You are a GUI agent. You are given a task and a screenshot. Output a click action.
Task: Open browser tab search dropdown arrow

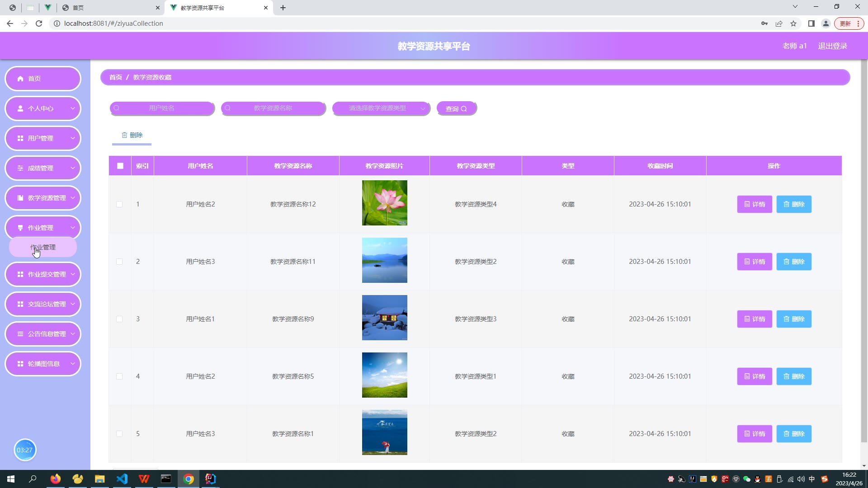pyautogui.click(x=795, y=7)
